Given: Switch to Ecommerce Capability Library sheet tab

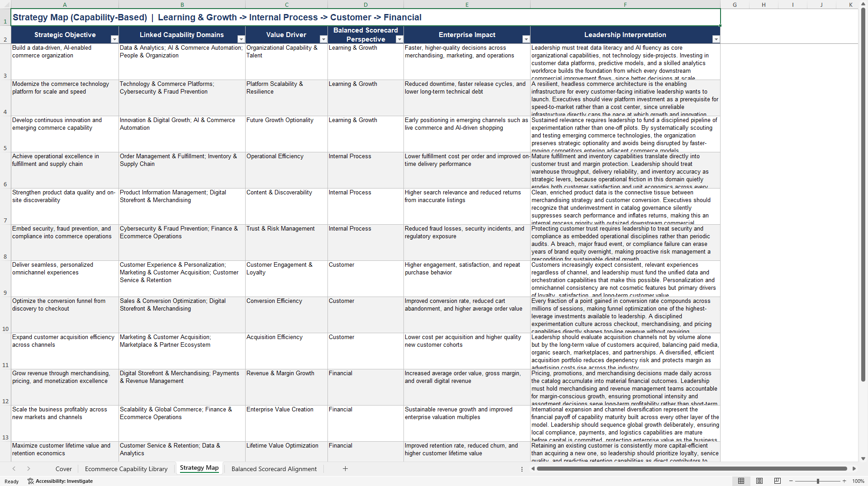Looking at the screenshot, I should (x=126, y=469).
